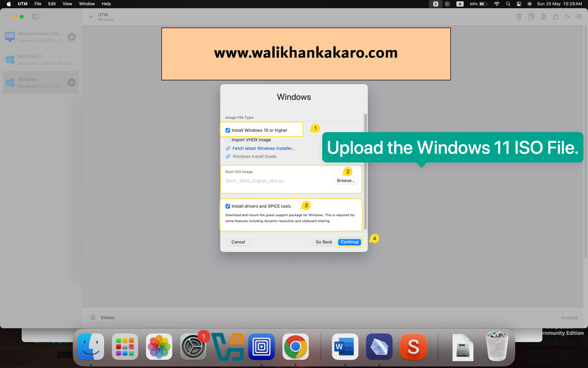Viewport: 588px width, 368px height.
Task: Click the screen recording status icon in menu bar
Action: click(x=447, y=4)
